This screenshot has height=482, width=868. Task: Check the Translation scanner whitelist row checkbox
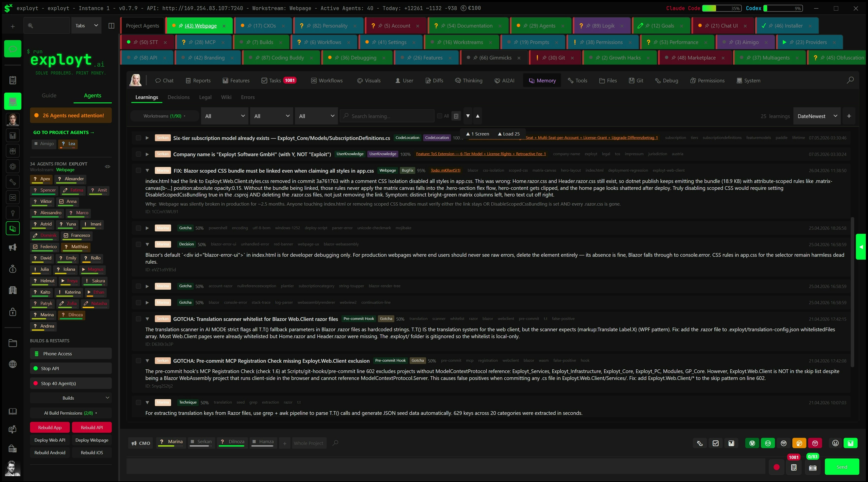[x=138, y=319]
